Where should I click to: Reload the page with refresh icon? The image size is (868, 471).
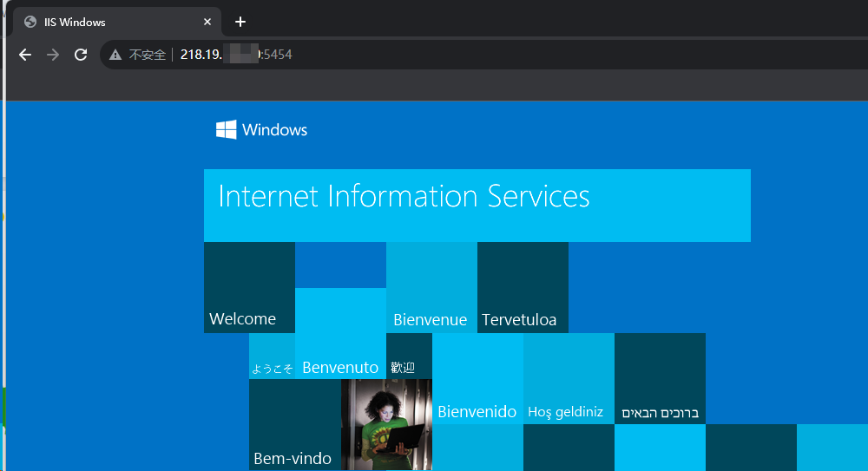pyautogui.click(x=81, y=55)
